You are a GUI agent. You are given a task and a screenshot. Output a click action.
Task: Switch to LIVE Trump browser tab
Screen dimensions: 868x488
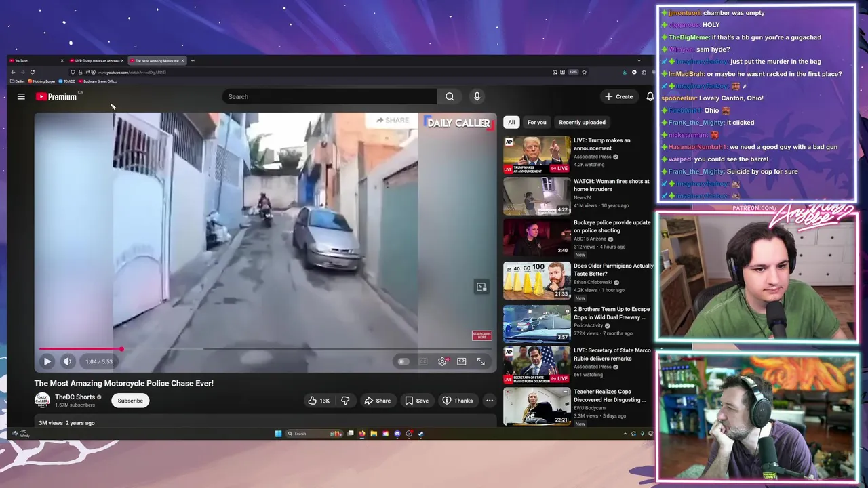96,61
